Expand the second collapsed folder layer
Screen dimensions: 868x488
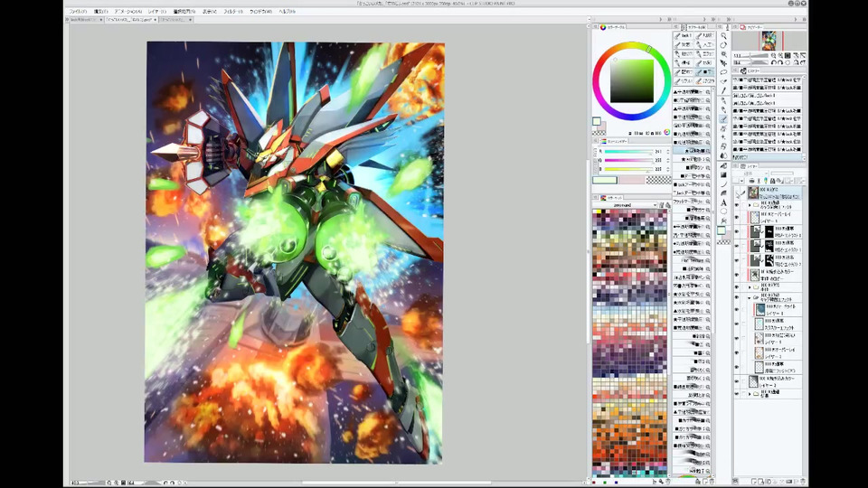pyautogui.click(x=750, y=286)
